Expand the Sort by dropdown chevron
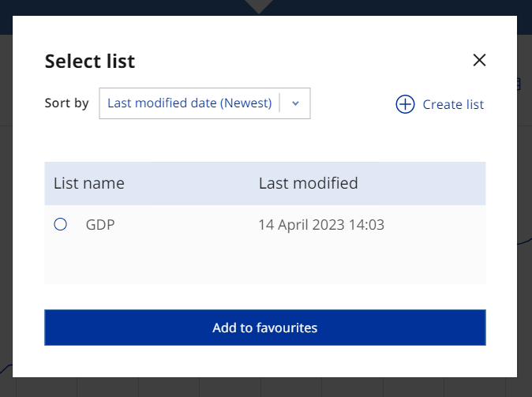Image resolution: width=532 pixels, height=397 pixels. 295,103
